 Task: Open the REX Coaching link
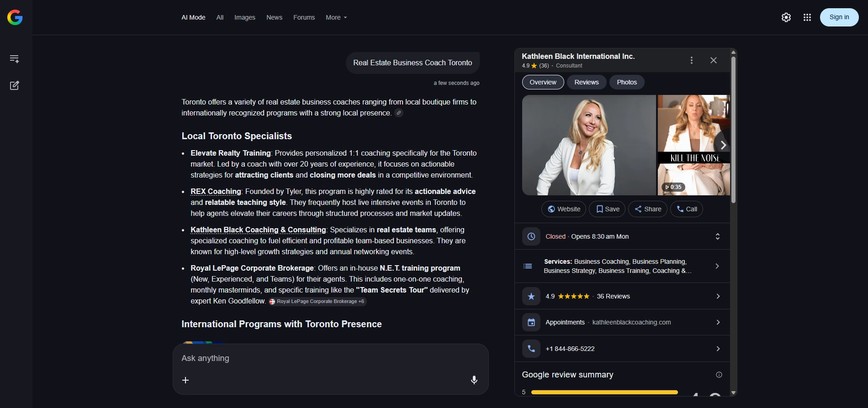coord(216,192)
